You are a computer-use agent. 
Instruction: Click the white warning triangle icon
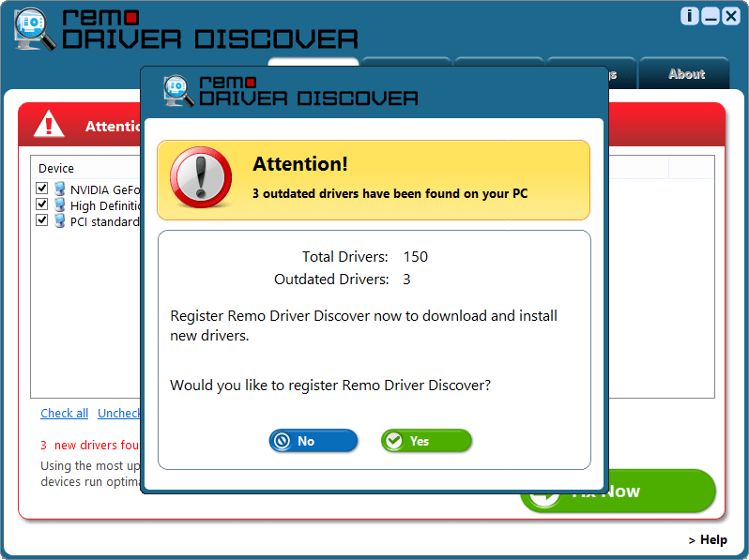pyautogui.click(x=49, y=124)
